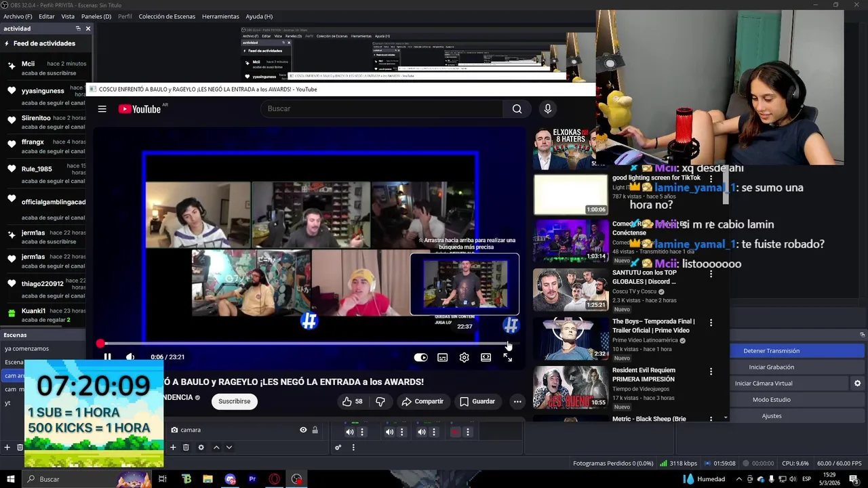
Task: Toggle YouTube subtitles button
Action: tap(442, 357)
